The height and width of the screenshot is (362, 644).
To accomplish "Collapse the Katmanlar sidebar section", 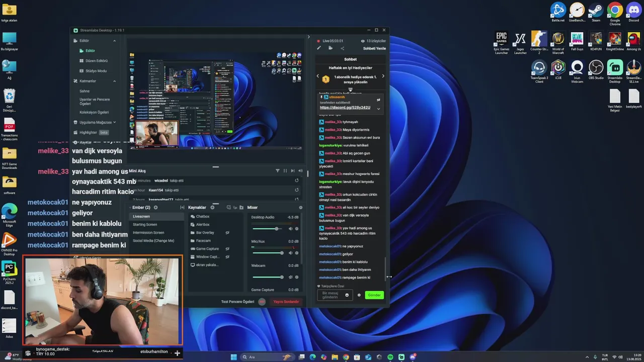I will [114, 81].
